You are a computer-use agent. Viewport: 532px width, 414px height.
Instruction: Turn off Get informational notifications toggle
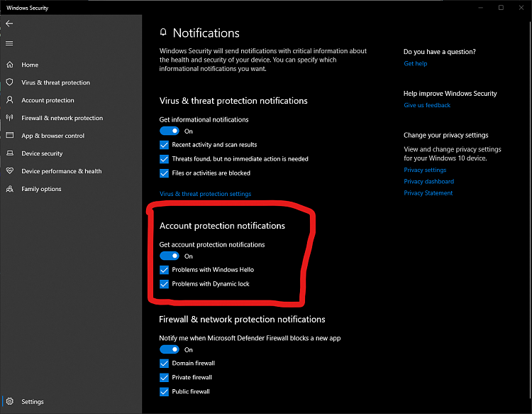point(170,131)
